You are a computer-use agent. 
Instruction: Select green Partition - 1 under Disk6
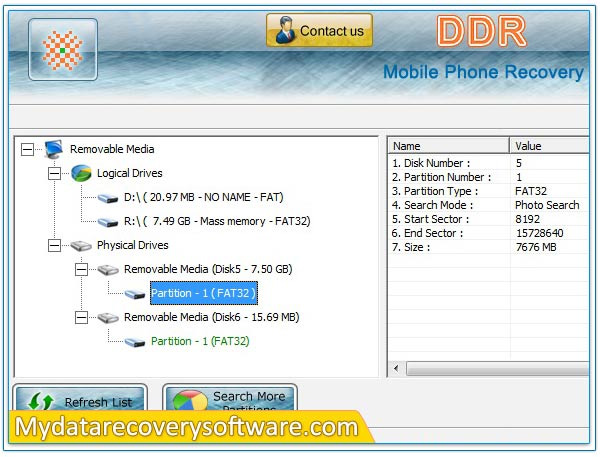(x=200, y=341)
